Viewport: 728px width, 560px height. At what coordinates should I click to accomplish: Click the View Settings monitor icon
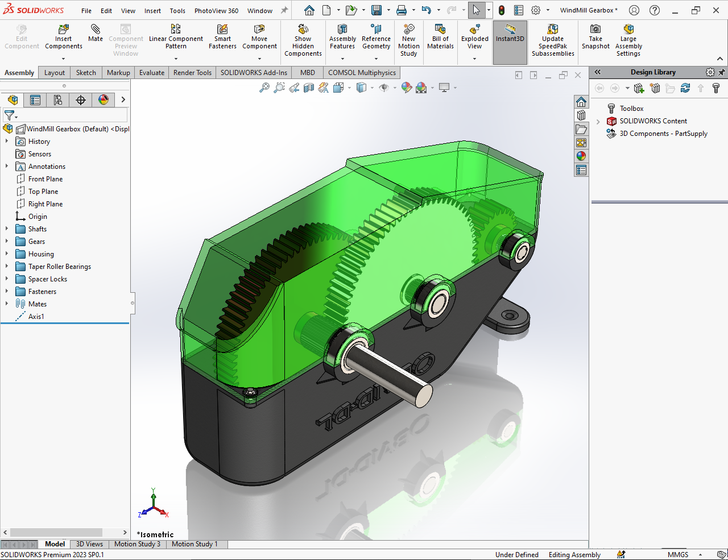click(x=444, y=88)
